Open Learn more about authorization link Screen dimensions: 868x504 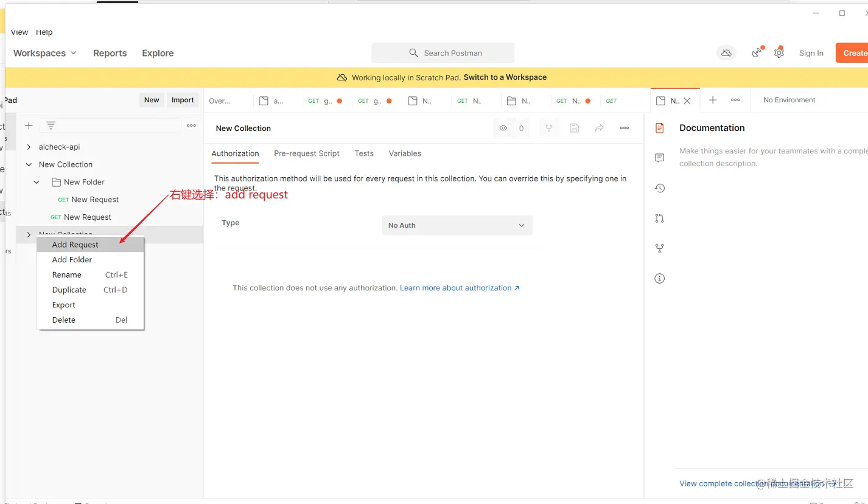point(460,288)
